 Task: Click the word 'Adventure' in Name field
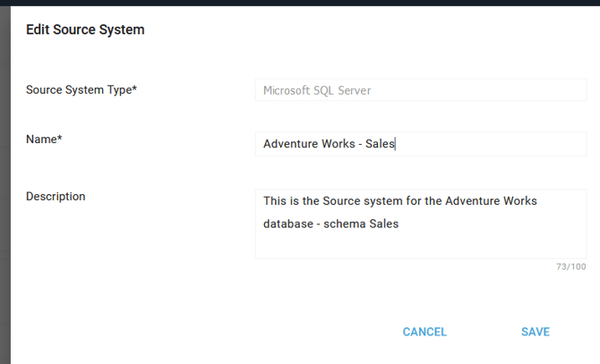[x=290, y=144]
